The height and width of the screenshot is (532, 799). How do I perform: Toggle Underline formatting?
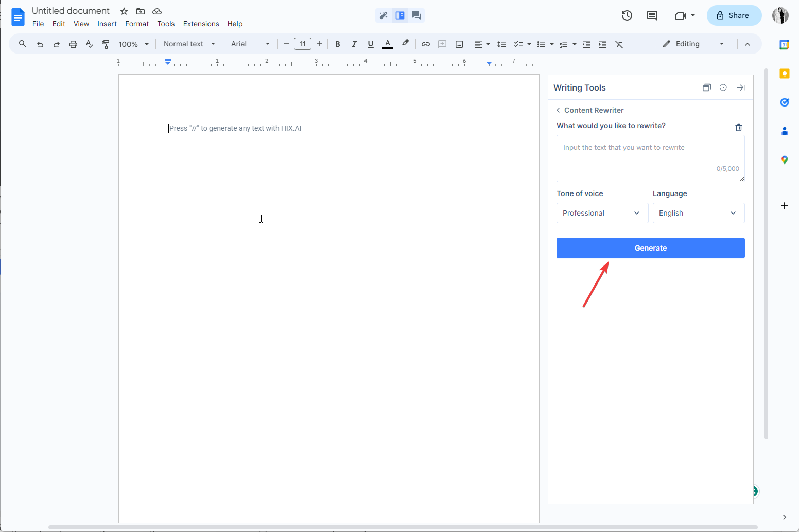click(370, 44)
